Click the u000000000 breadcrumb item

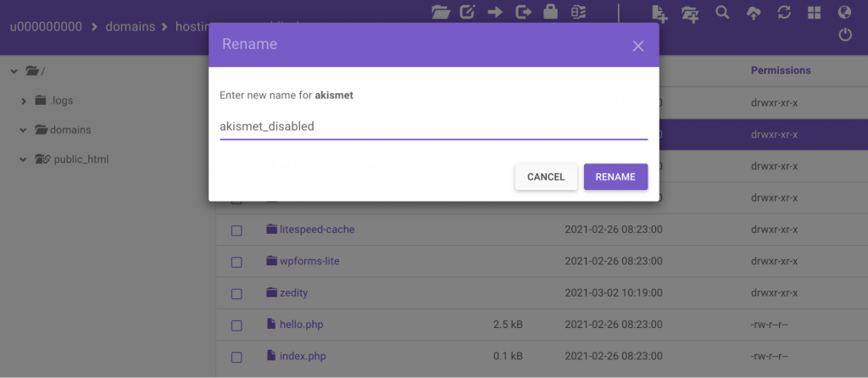46,26
